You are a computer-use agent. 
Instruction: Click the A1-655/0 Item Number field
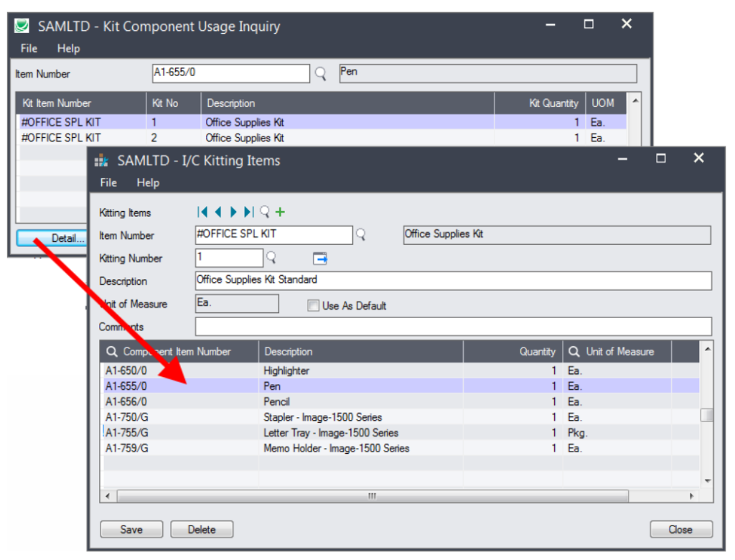click(230, 74)
